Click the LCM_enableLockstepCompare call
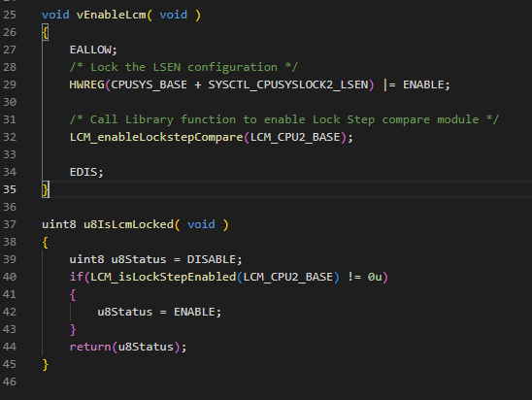The width and height of the screenshot is (532, 400). pyautogui.click(x=156, y=137)
